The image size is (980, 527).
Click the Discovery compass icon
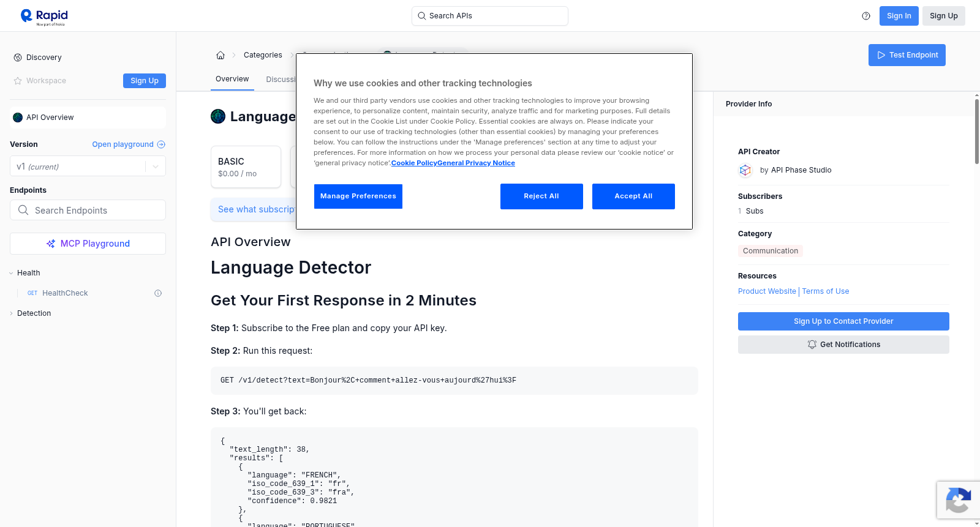(18, 58)
